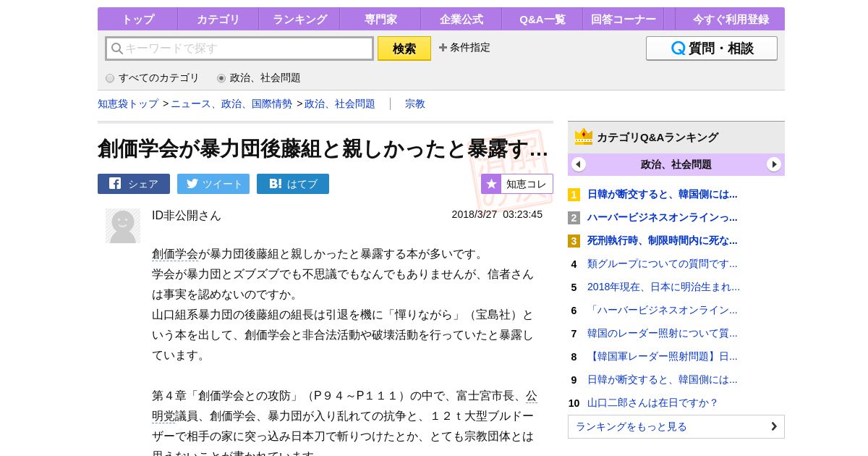Open the ランキング tab
The height and width of the screenshot is (456, 868).
coord(299,19)
